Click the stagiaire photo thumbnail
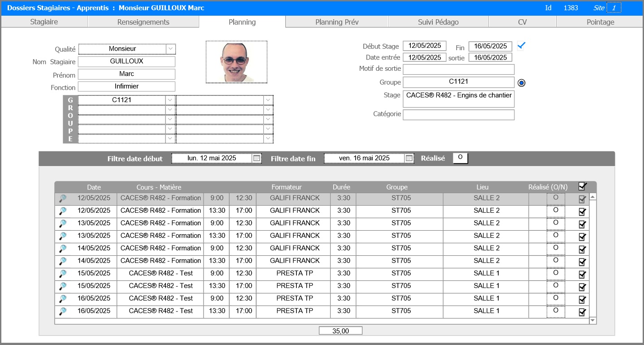Screen dimensions: 644x345 tap(236, 61)
